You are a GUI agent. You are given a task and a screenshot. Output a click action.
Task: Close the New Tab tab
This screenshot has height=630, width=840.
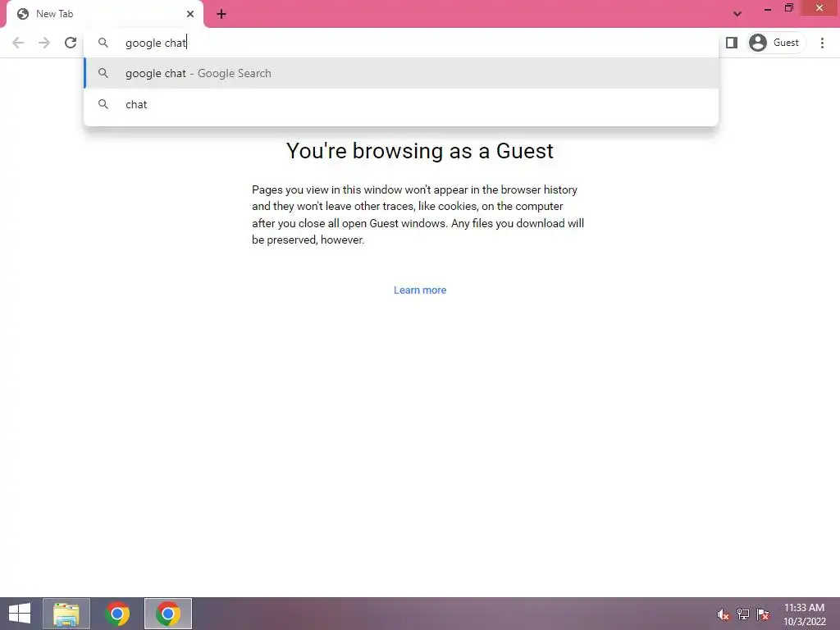(190, 14)
